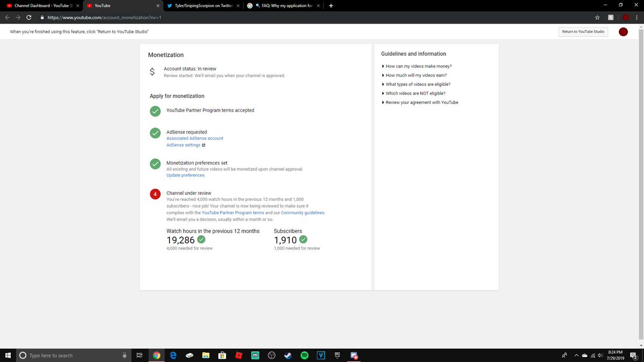Click checkmark beside Partner Program terms accepted
The width and height of the screenshot is (644, 362).
click(155, 111)
